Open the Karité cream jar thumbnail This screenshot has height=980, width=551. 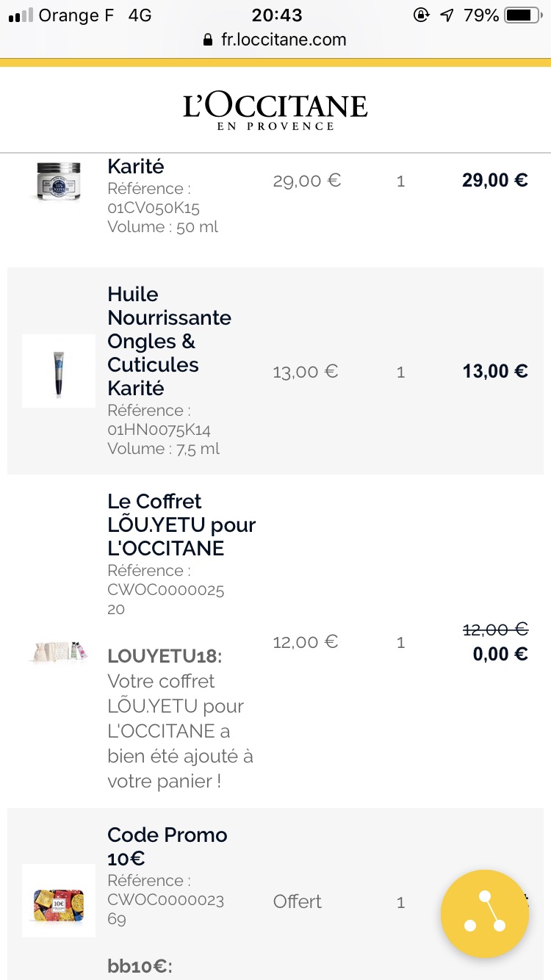(x=58, y=180)
